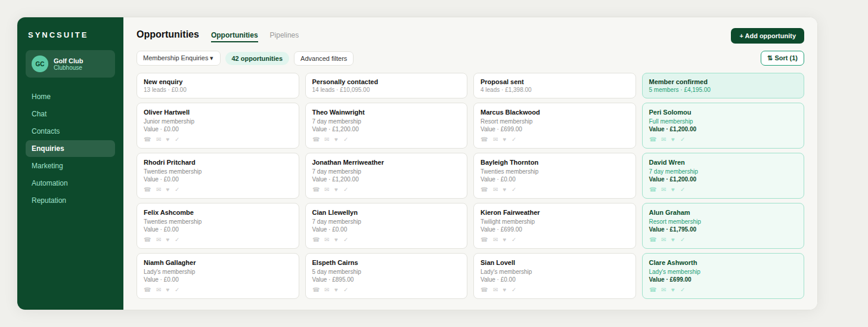
Task: Open Bayleigh Thornton opportunity name
Action: [509, 162]
